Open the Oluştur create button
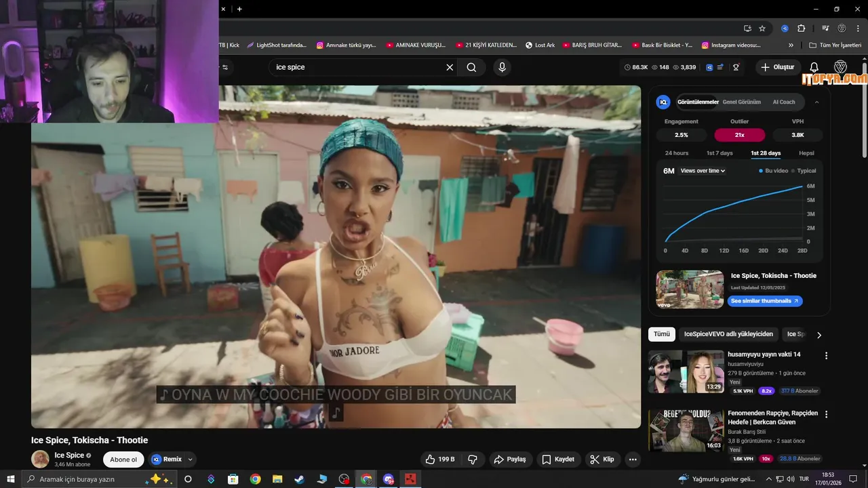Viewport: 868px width, 488px height. tap(777, 67)
